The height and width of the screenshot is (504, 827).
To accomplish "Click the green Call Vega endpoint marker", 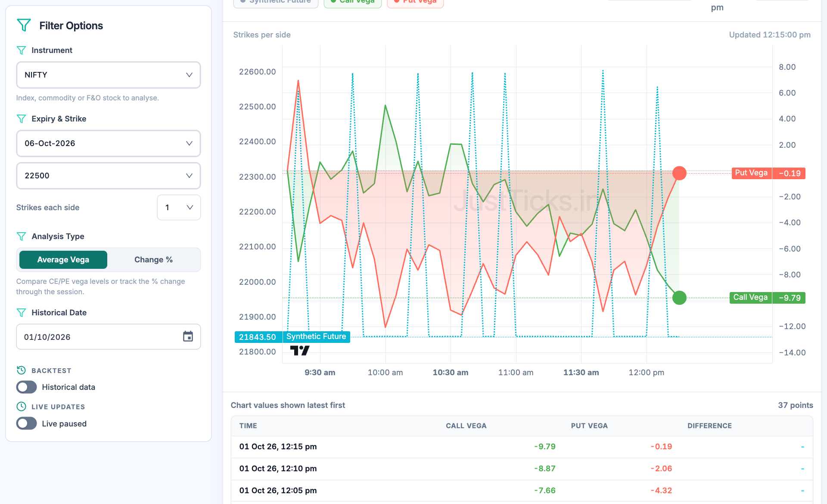I will 679,298.
